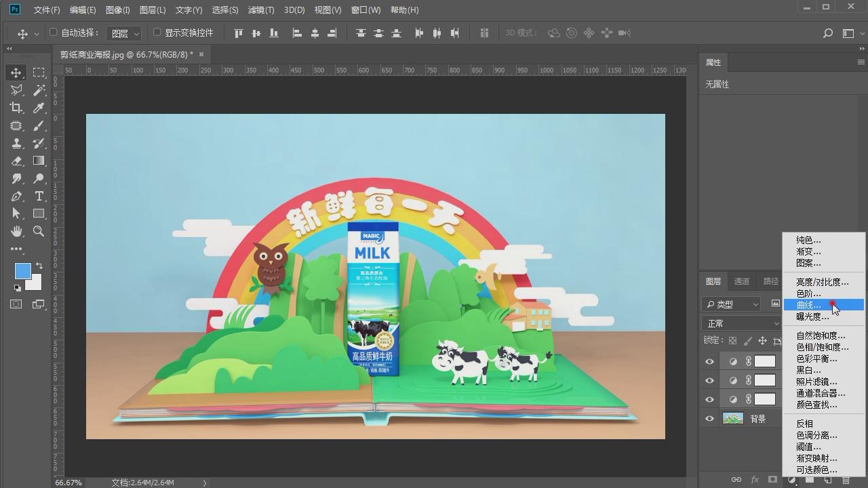Click the swap foreground/background colors arrow
This screenshot has width=868, height=488.
click(x=39, y=266)
